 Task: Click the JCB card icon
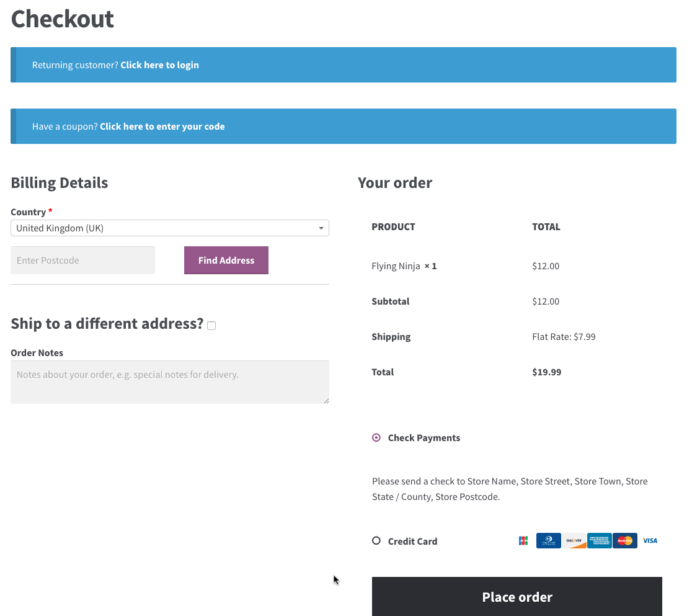[x=523, y=540]
